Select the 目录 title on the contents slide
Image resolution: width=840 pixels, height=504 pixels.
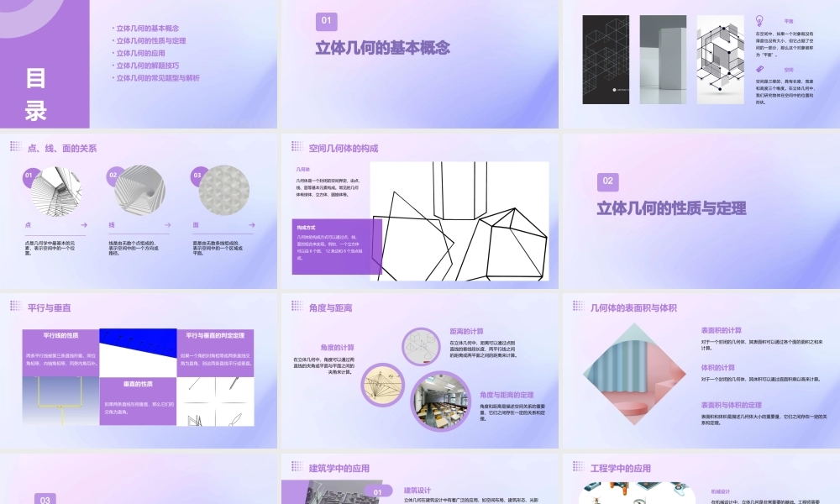[x=36, y=94]
